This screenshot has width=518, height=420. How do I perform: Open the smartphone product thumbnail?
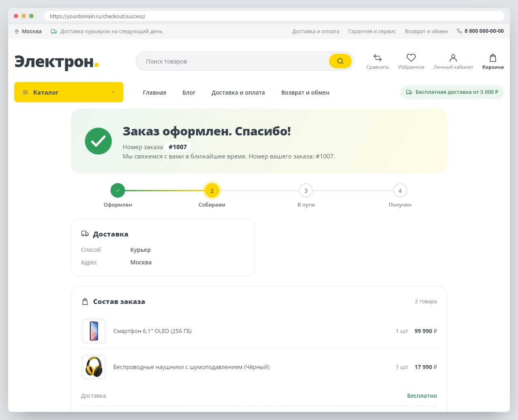click(94, 331)
